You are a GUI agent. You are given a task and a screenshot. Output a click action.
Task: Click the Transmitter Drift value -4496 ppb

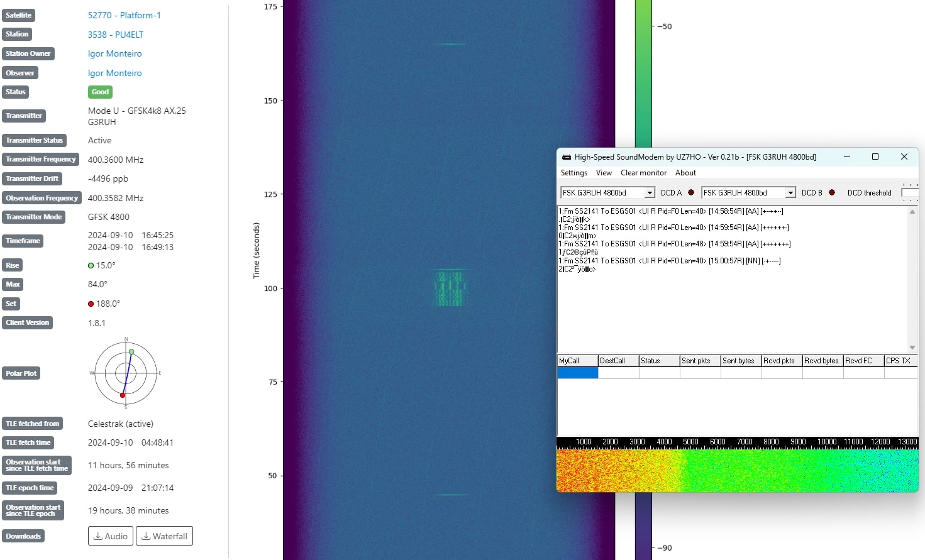click(x=108, y=178)
